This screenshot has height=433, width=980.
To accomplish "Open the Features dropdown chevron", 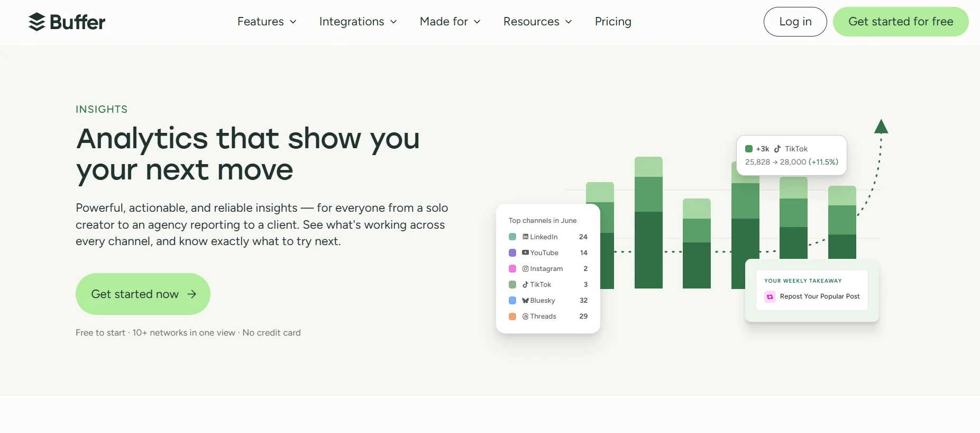I will [293, 22].
